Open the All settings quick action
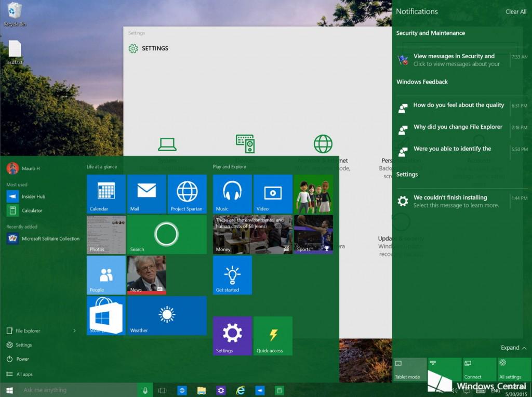Screen dimensions: 532x397 514,369
